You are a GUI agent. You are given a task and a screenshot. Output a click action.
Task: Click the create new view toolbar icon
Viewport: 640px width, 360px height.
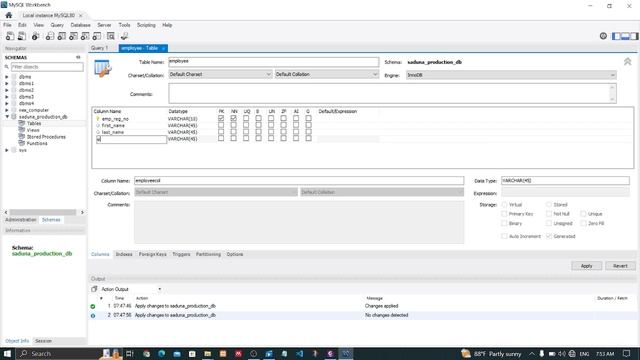click(73, 36)
